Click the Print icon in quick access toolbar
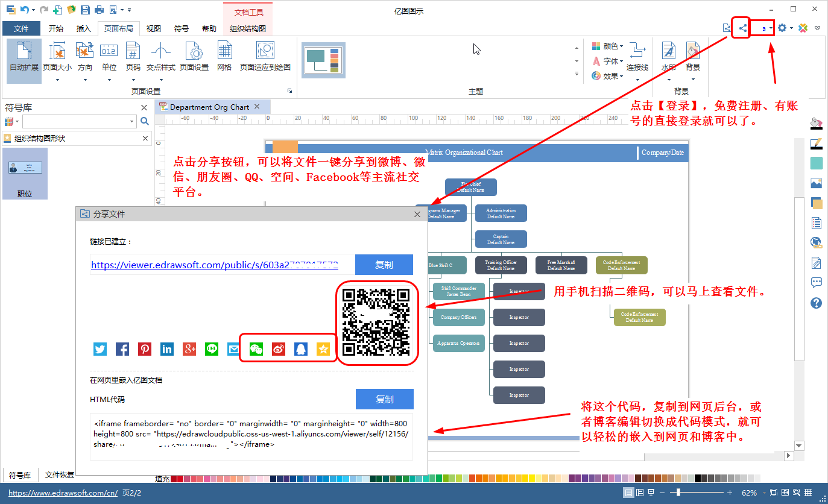The height and width of the screenshot is (504, 828). point(99,10)
